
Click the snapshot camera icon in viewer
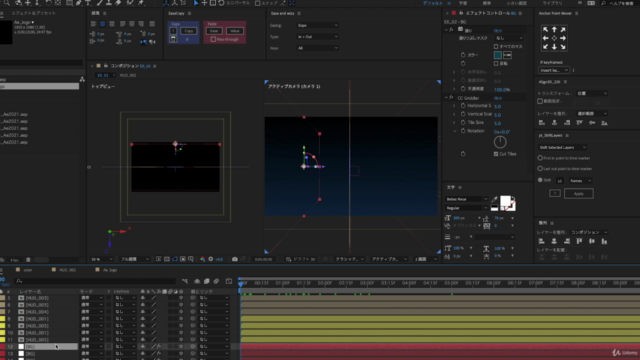[x=235, y=259]
